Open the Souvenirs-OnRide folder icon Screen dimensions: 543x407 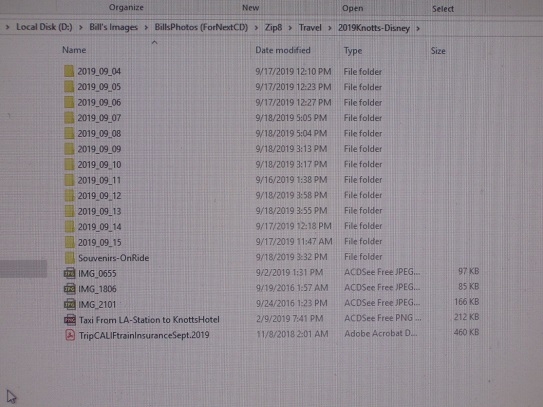pyautogui.click(x=70, y=258)
